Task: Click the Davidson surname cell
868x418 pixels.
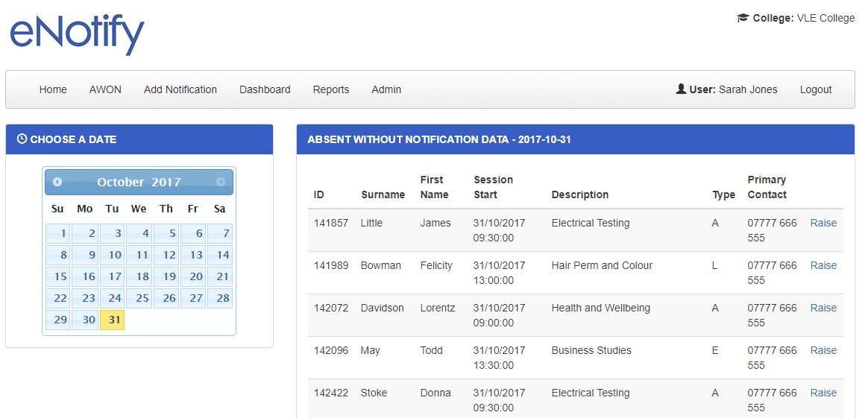Action: click(382, 308)
